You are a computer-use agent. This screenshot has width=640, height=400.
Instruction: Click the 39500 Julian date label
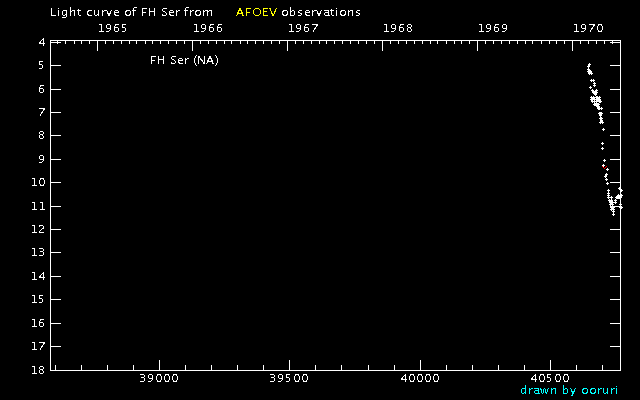click(289, 378)
